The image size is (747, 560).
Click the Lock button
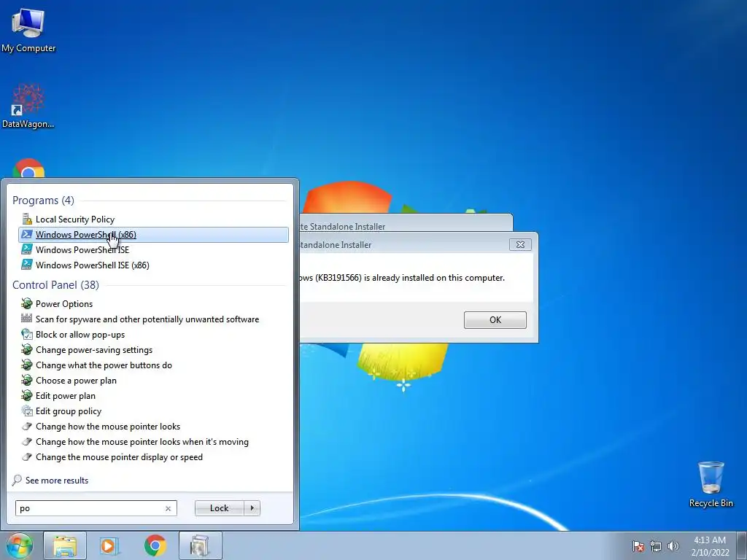(x=219, y=508)
